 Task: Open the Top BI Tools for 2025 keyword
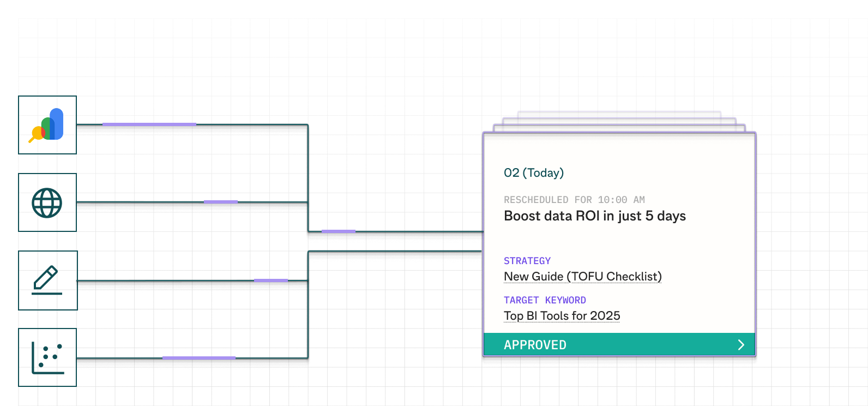562,316
